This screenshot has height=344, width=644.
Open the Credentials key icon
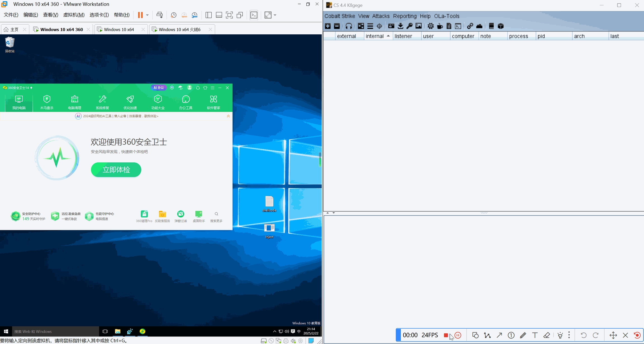[409, 26]
